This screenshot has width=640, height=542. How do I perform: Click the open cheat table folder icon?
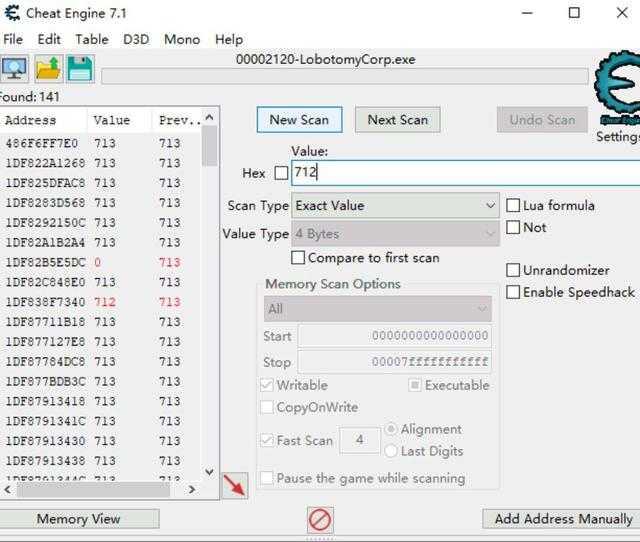pos(49,69)
